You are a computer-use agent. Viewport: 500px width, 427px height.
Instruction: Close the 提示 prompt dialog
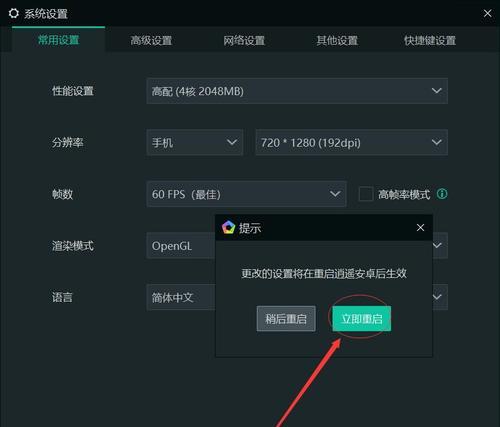click(420, 228)
